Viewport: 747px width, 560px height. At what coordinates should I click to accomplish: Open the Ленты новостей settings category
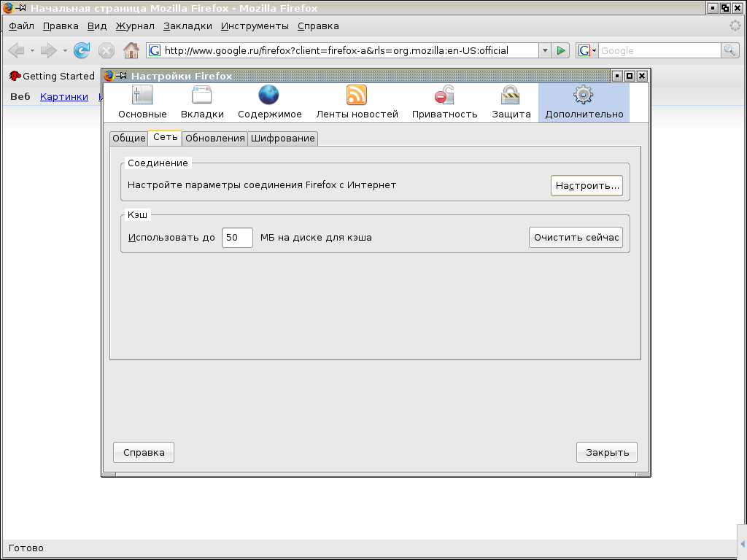tap(357, 102)
